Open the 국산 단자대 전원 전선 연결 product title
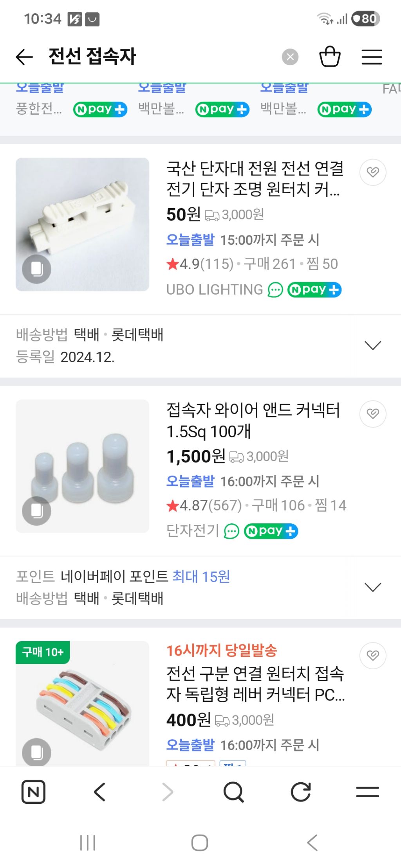The height and width of the screenshot is (868, 401). [x=255, y=179]
